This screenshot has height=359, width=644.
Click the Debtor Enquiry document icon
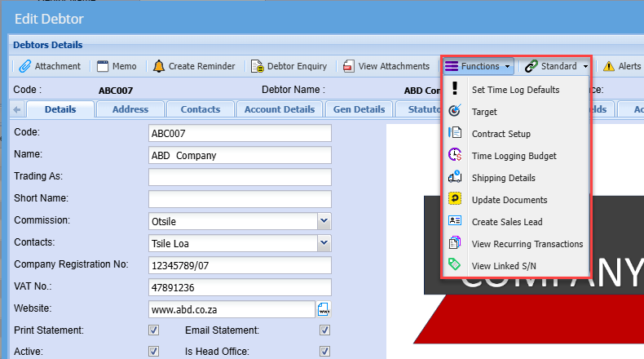[257, 66]
